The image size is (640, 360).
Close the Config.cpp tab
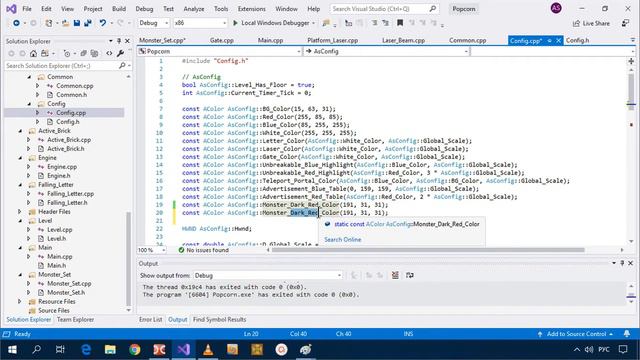point(558,40)
